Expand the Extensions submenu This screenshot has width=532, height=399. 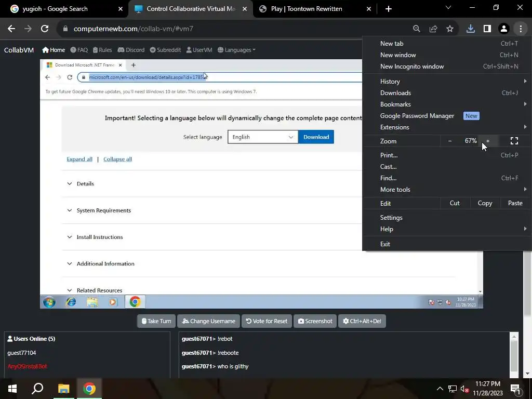pyautogui.click(x=447, y=127)
